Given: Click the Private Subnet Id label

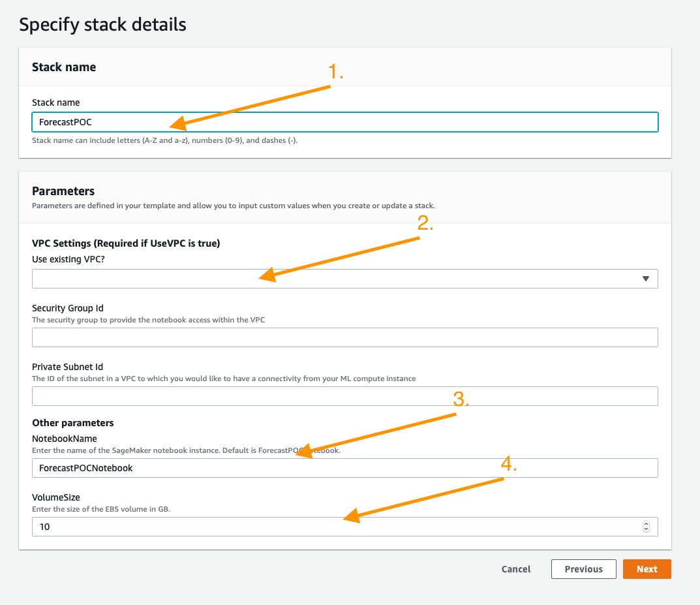Looking at the screenshot, I should point(67,367).
